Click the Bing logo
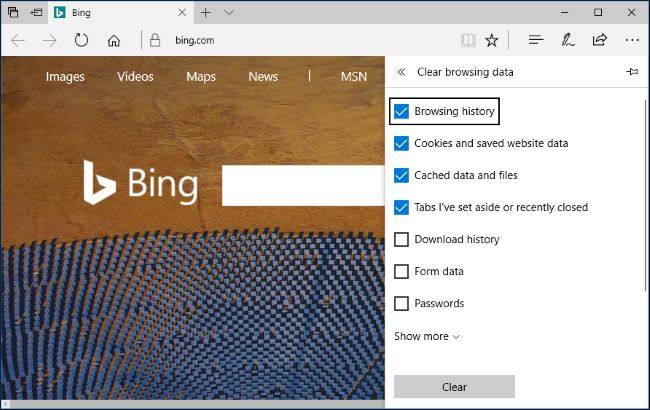 coord(141,182)
